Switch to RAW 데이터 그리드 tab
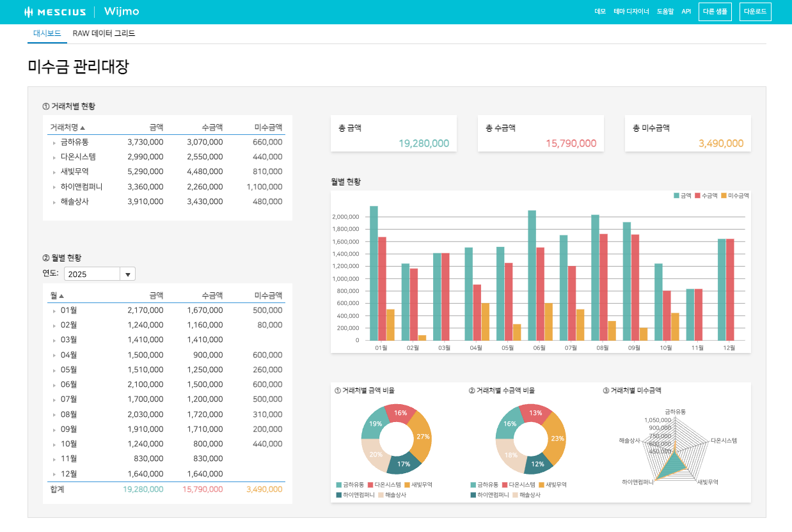This screenshot has height=532, width=792. (104, 33)
